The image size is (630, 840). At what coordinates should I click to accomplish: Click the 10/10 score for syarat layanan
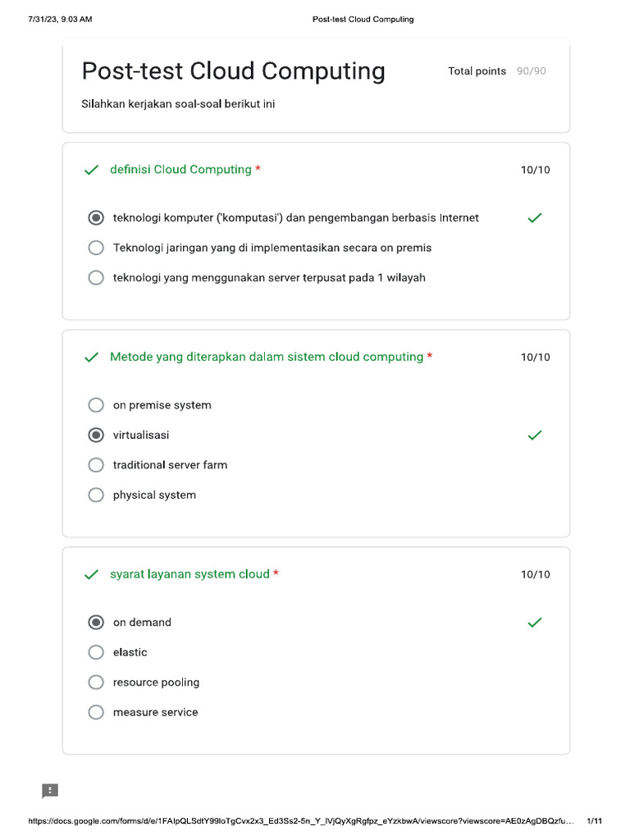[535, 575]
